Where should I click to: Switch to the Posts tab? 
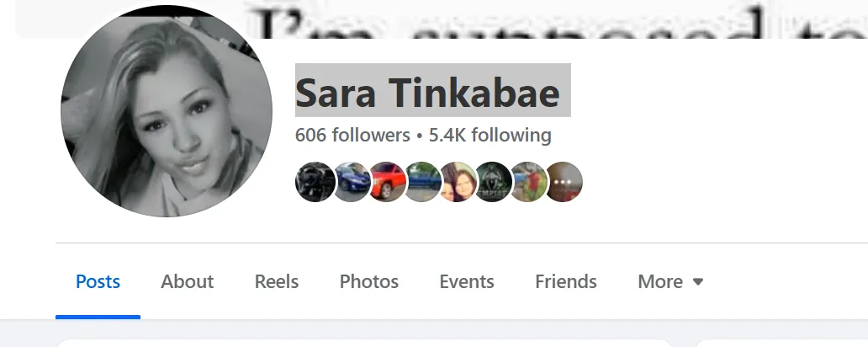(x=98, y=281)
